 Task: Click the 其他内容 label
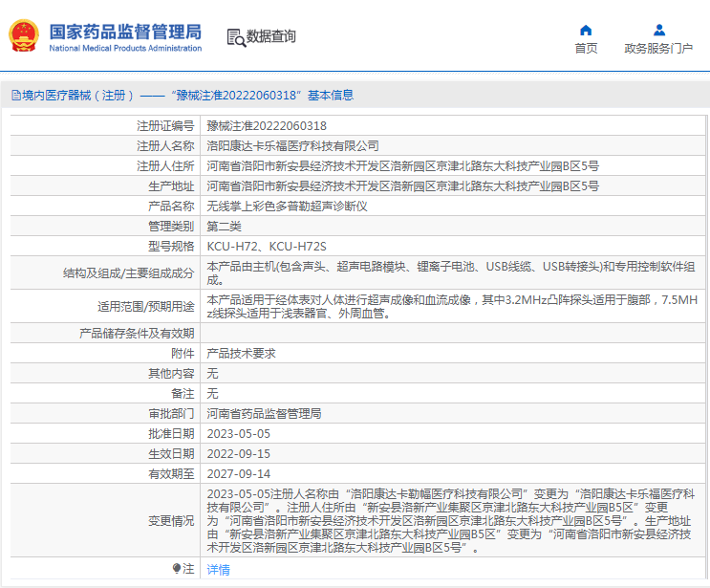[x=171, y=373]
